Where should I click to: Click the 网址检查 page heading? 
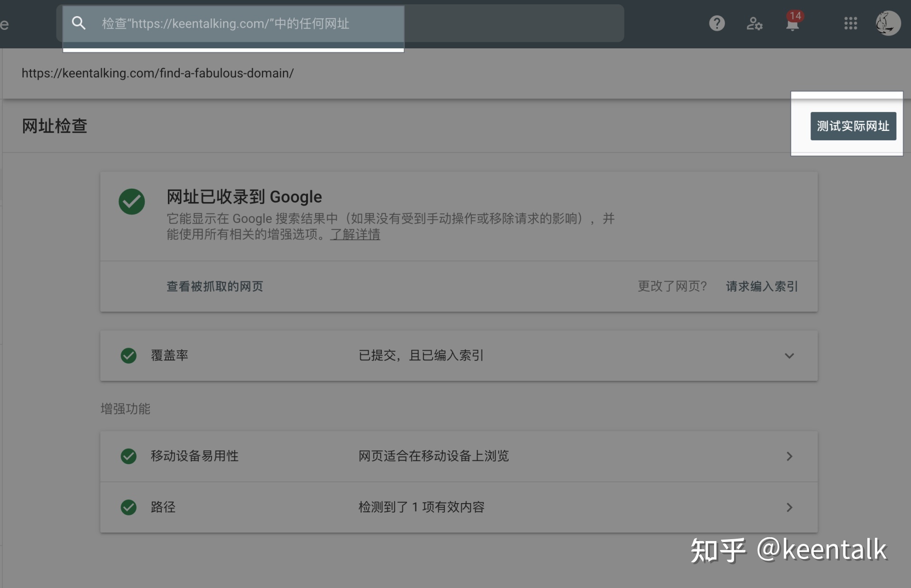pos(54,126)
